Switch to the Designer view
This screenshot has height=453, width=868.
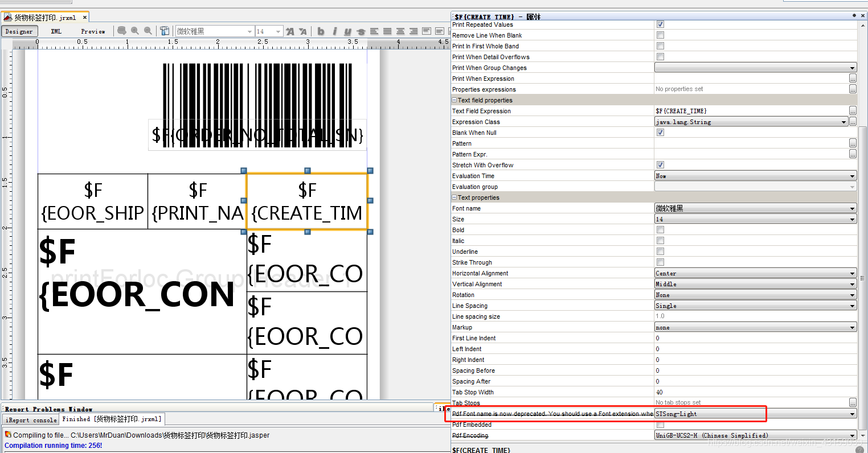(x=19, y=31)
